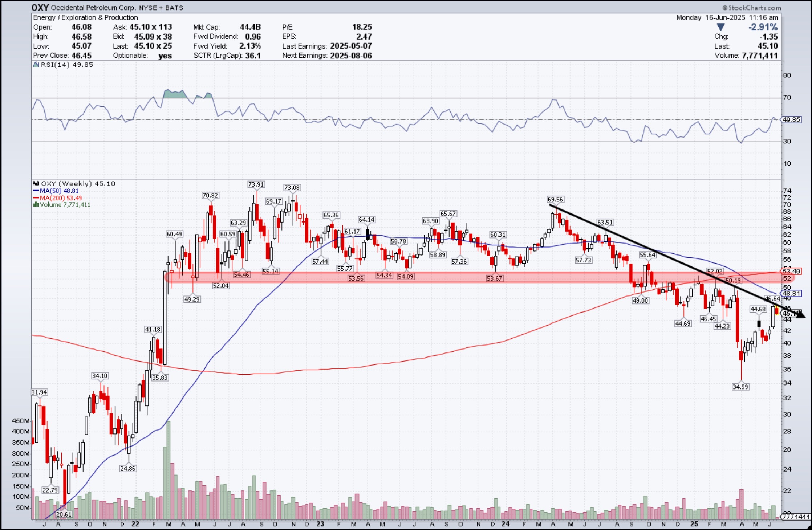812x530 pixels.
Task: Click the 7771411 volume tag on axis
Action: (x=796, y=517)
